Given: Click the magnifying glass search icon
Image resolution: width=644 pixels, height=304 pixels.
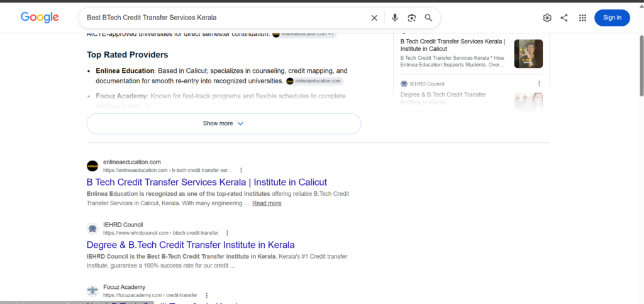Looking at the screenshot, I should pos(428,18).
